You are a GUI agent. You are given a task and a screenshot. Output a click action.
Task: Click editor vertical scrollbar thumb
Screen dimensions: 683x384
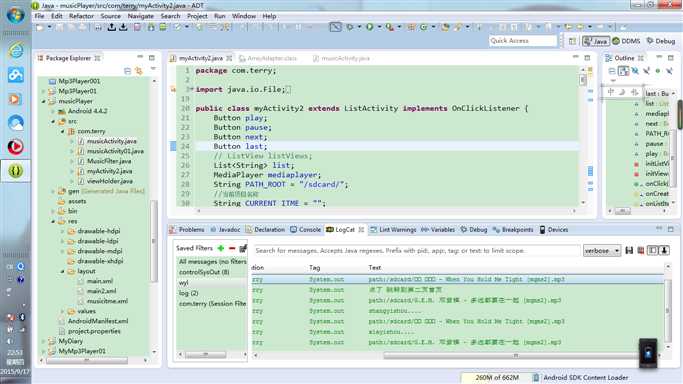tap(583, 80)
